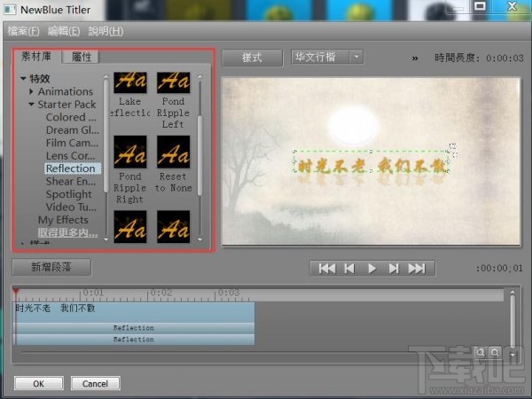532x399 pixels.
Task: Select the upper Reflection effect track
Action: pos(134,328)
